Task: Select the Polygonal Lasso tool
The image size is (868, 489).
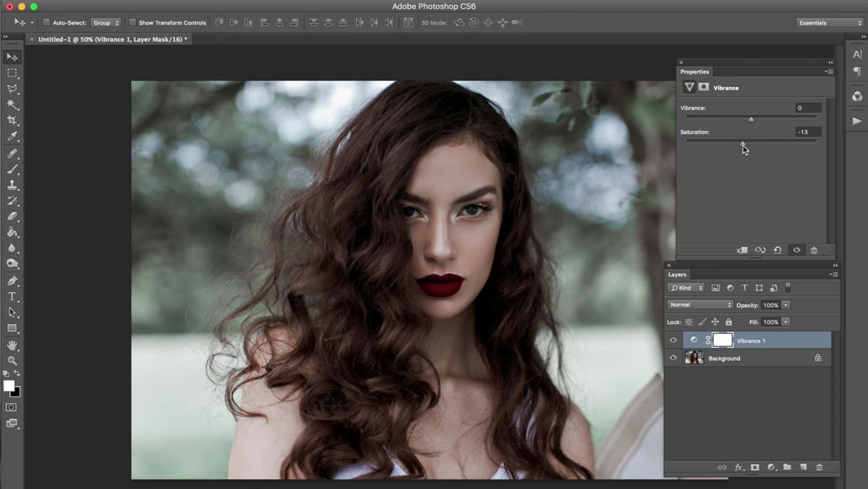Action: [x=12, y=89]
